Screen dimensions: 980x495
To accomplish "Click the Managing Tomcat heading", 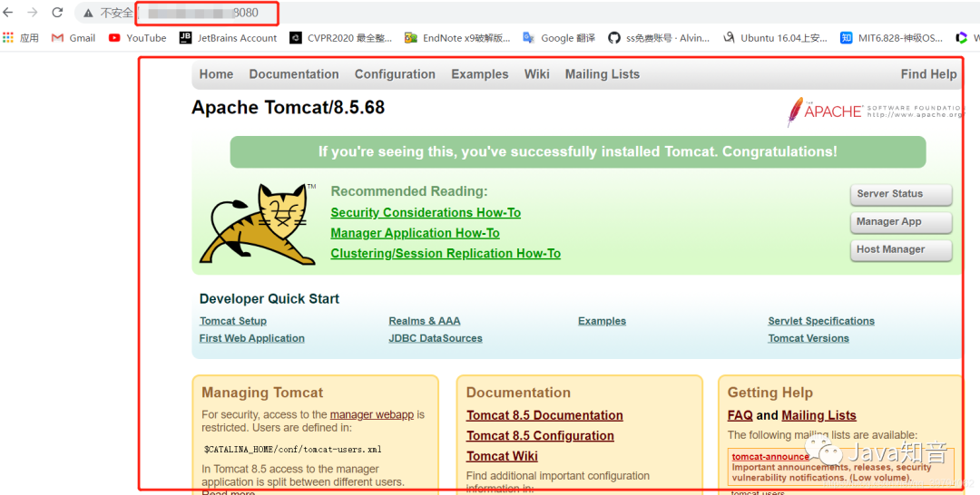I will (262, 393).
